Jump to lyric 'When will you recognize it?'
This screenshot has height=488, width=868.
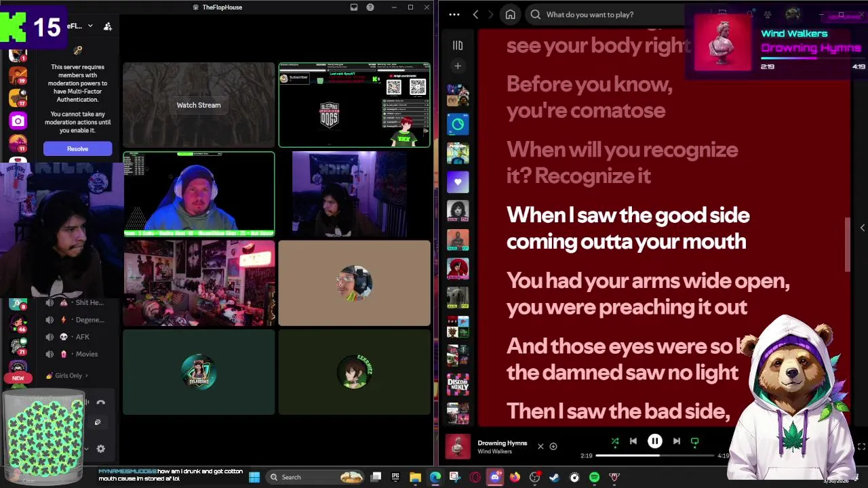click(x=622, y=163)
